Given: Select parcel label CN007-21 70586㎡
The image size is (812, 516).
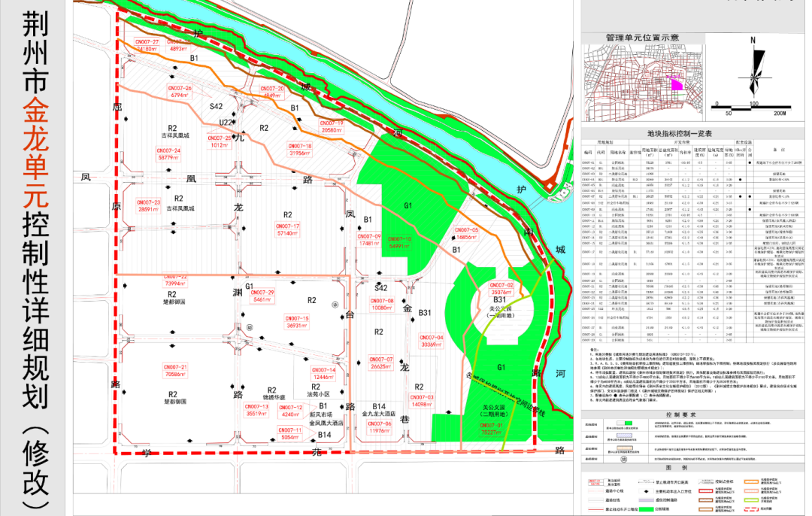Looking at the screenshot, I should coord(175,370).
